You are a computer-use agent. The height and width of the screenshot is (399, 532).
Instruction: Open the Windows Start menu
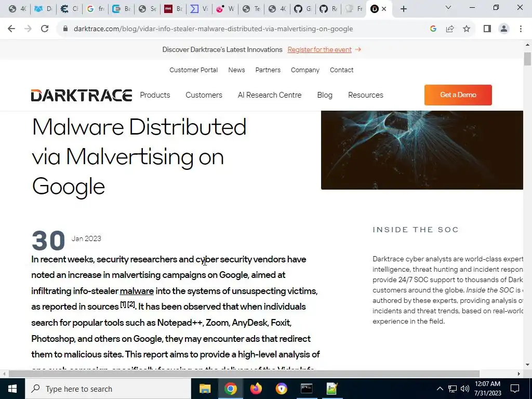coord(12,389)
